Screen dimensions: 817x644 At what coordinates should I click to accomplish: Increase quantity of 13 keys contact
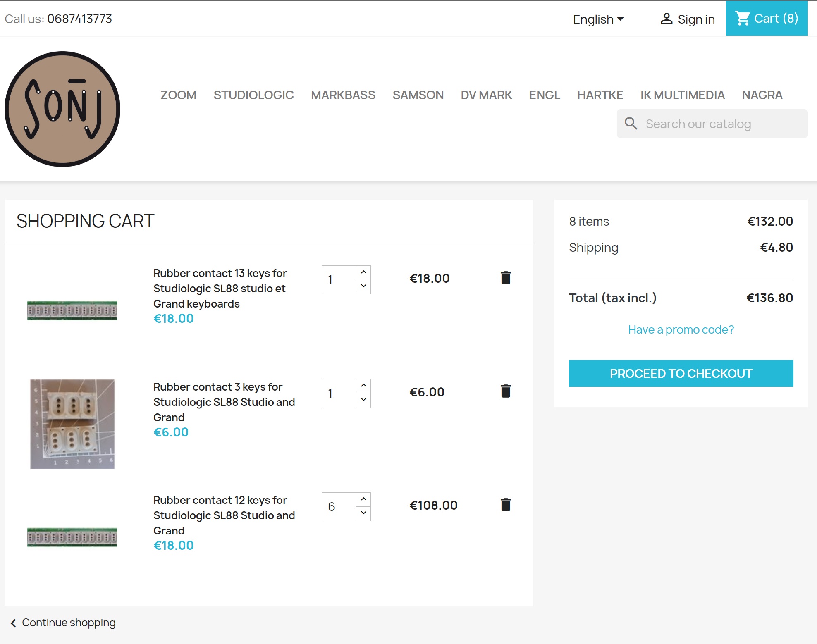point(363,272)
